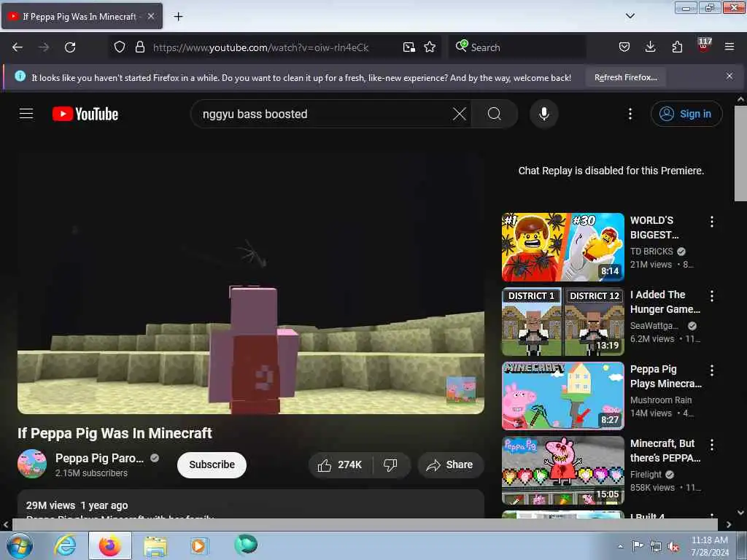Close the Peppa Pig Minecraft tab
Screen dimensions: 747x560
(x=151, y=16)
